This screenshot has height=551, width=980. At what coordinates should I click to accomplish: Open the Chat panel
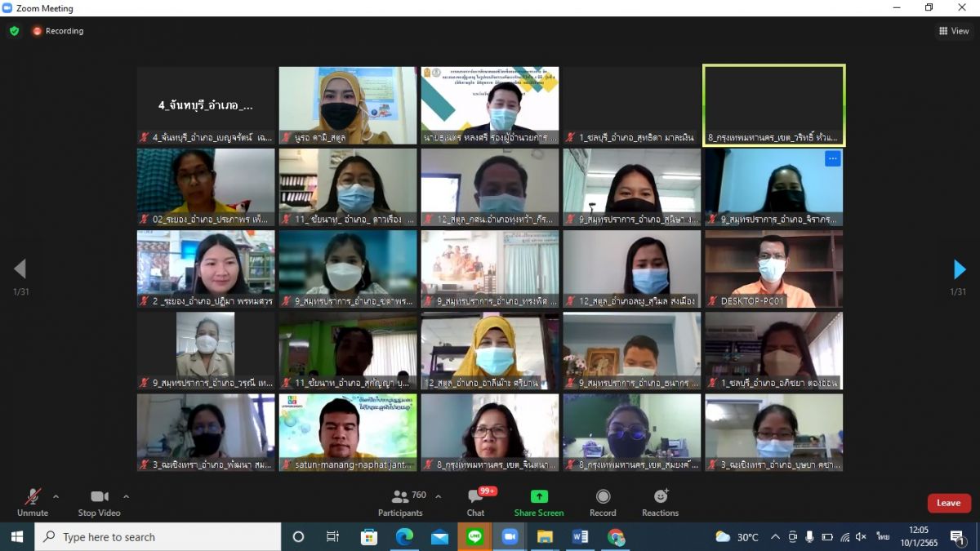476,502
